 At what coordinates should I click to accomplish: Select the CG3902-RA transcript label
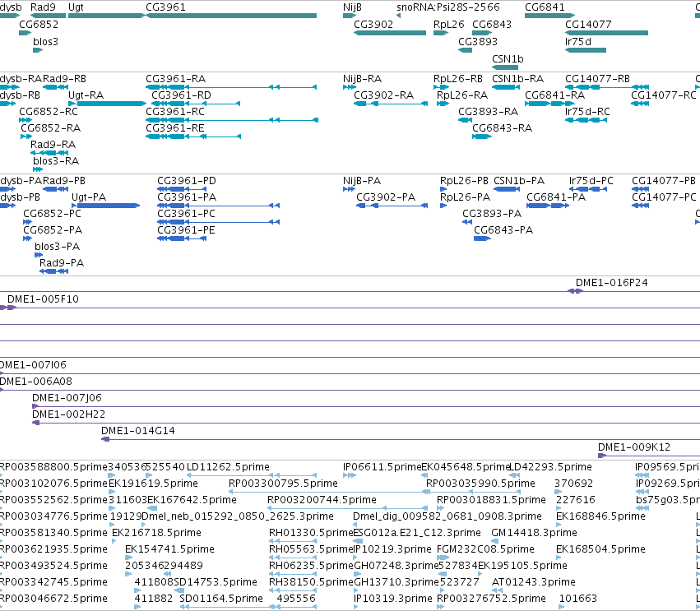click(x=383, y=95)
